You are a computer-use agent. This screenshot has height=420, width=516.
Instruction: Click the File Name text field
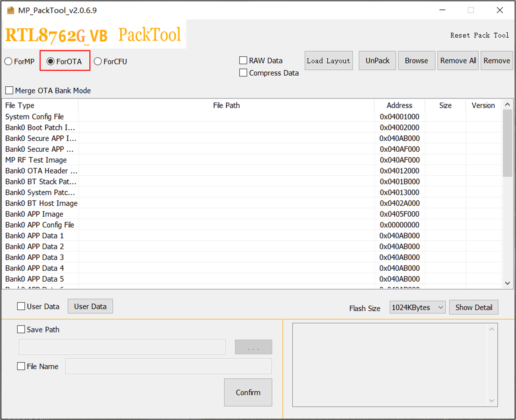[x=168, y=366]
